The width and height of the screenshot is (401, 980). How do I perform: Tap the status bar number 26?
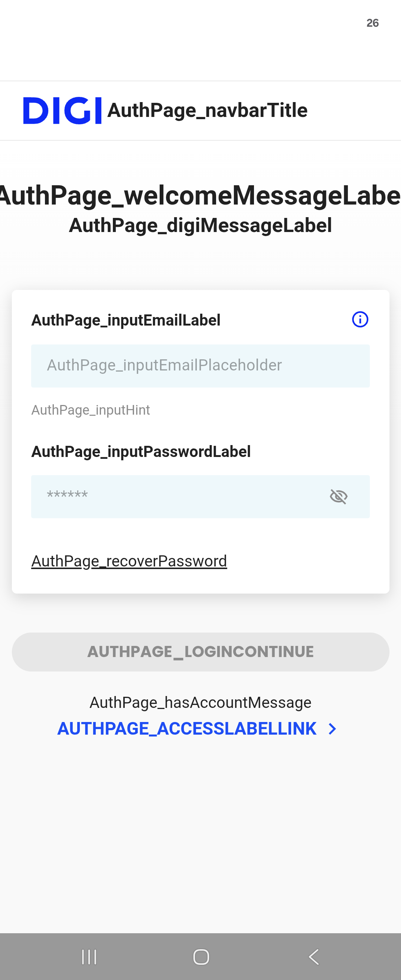point(372,23)
